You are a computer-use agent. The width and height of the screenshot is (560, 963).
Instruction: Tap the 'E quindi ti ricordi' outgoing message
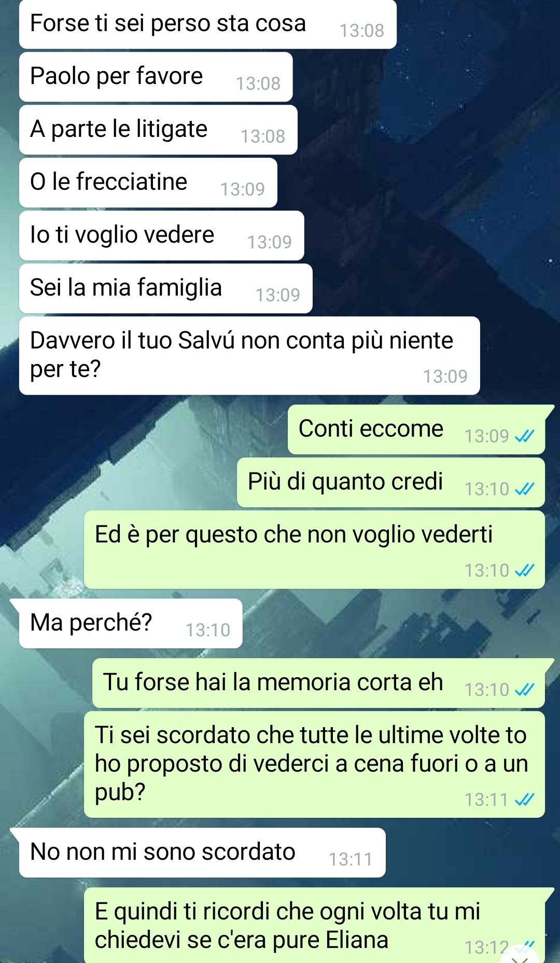click(314, 925)
